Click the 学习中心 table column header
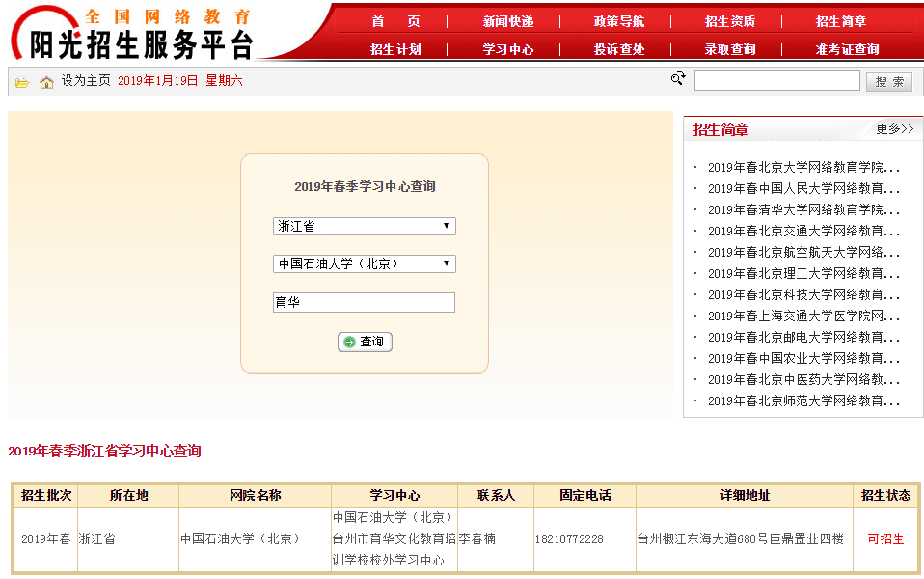This screenshot has height=579, width=924. point(394,496)
